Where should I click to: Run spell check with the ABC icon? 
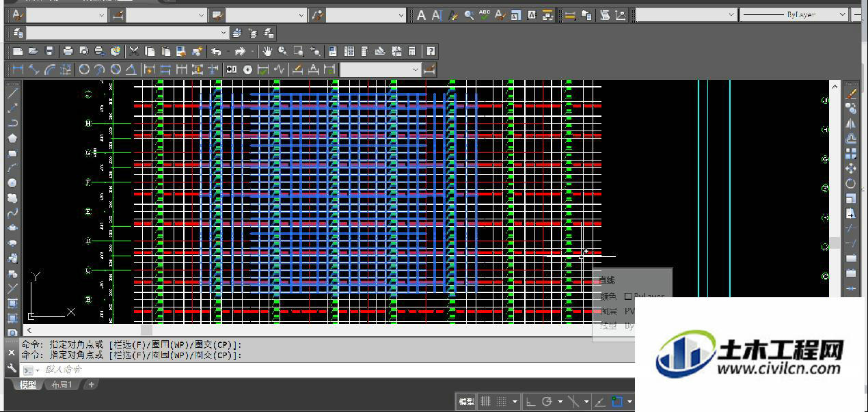coord(485,15)
